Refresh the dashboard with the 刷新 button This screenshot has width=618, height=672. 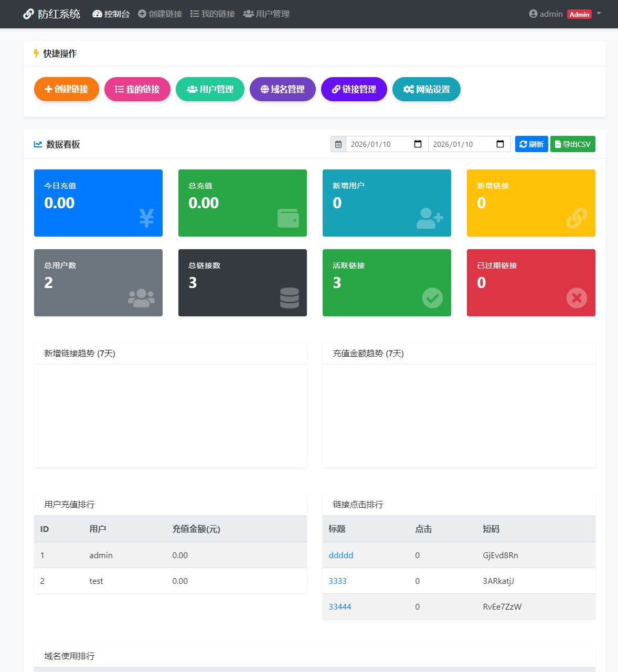coord(531,144)
